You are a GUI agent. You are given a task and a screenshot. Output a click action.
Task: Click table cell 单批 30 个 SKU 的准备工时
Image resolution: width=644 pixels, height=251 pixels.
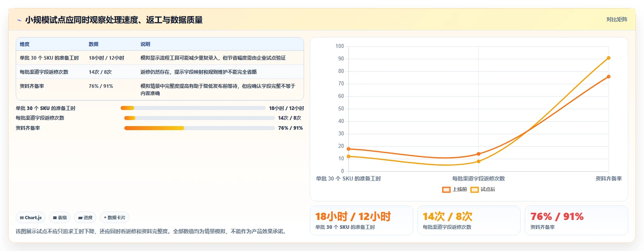pyautogui.click(x=49, y=58)
